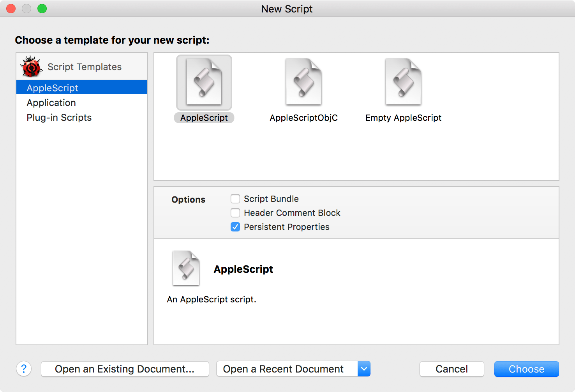The width and height of the screenshot is (575, 392).
Task: Enable the Script Bundle checkbox
Action: pyautogui.click(x=235, y=199)
